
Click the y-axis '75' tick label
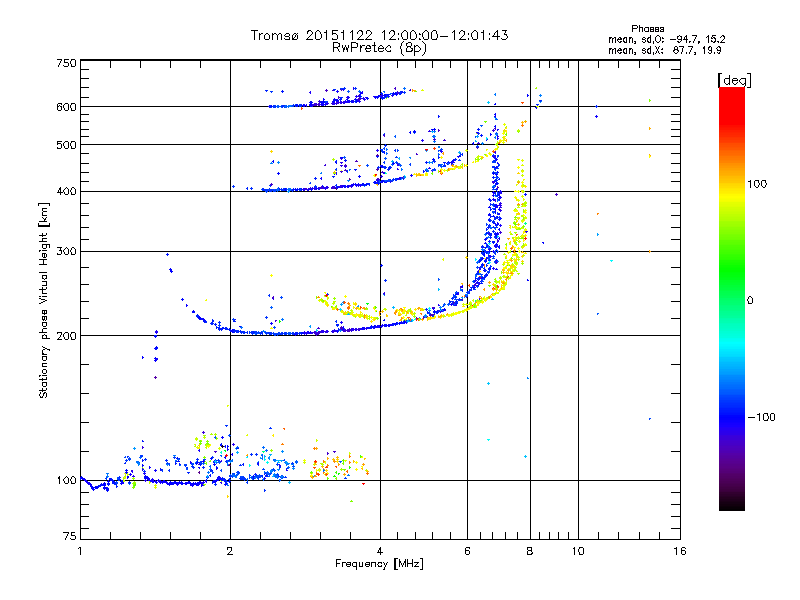[x=70, y=536]
